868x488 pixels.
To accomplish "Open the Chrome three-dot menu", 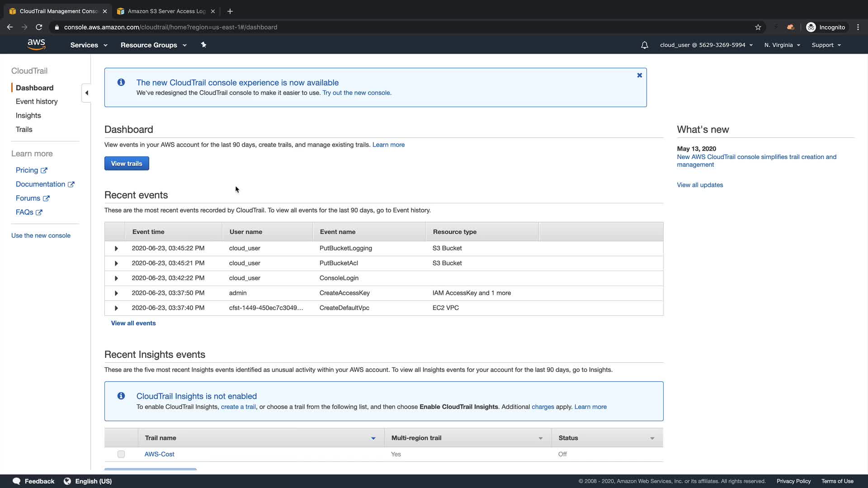I will click(x=858, y=27).
